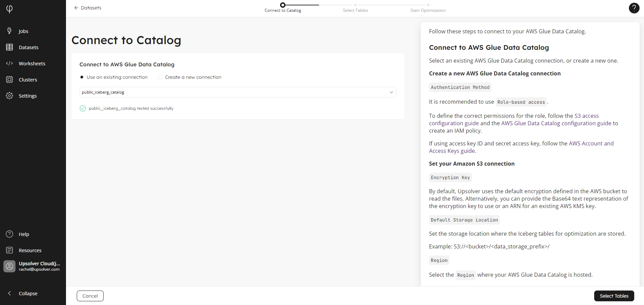
Task: Collapse the left sidebar
Action: coord(9,293)
